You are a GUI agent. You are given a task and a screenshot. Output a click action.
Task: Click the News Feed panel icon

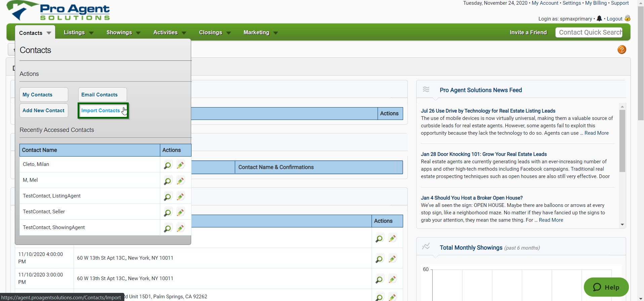click(426, 89)
